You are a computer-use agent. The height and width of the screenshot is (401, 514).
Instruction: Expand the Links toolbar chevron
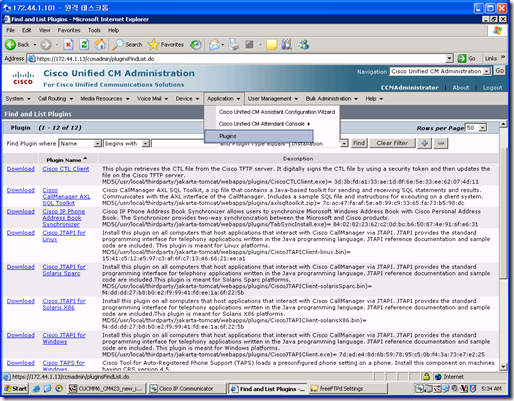pyautogui.click(x=503, y=57)
